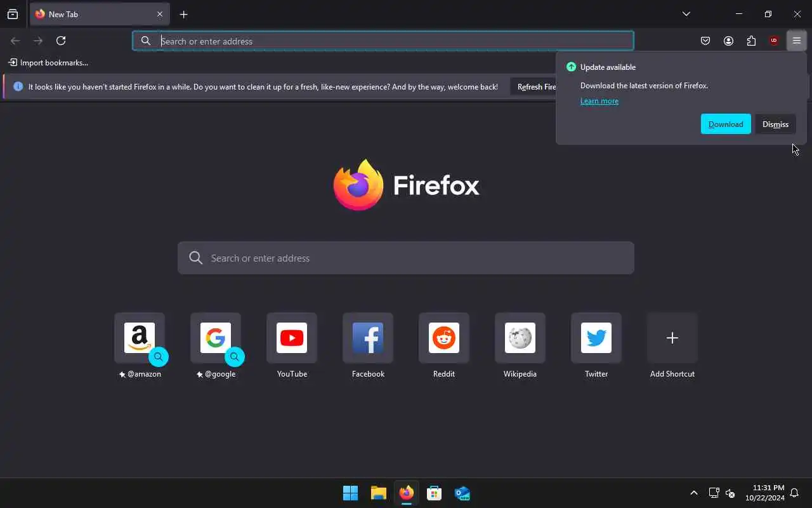Open the network status tray icon

click(714, 493)
